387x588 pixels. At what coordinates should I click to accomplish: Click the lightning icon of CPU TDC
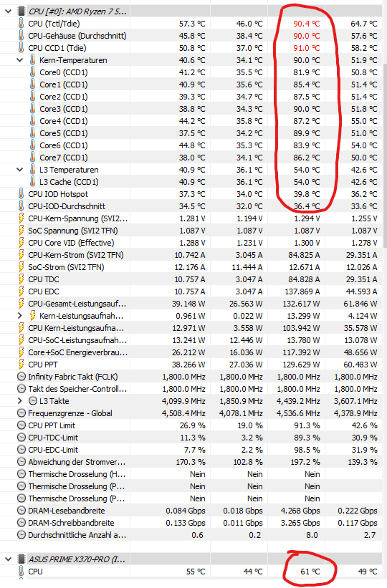click(21, 279)
